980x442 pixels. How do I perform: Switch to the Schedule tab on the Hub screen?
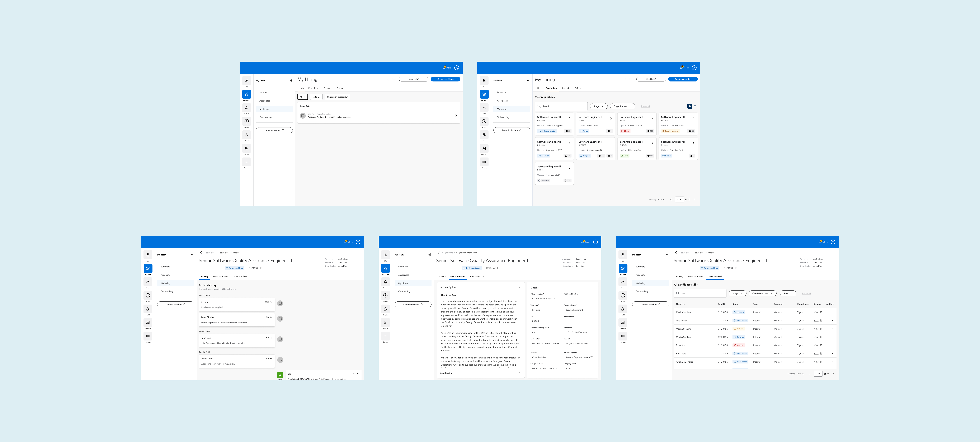328,88
